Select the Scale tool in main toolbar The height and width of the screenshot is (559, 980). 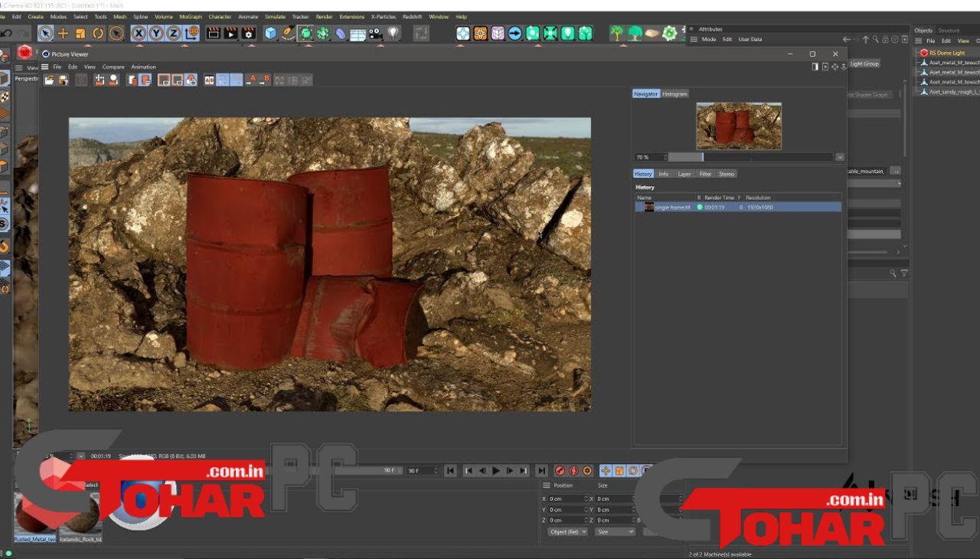(x=80, y=33)
